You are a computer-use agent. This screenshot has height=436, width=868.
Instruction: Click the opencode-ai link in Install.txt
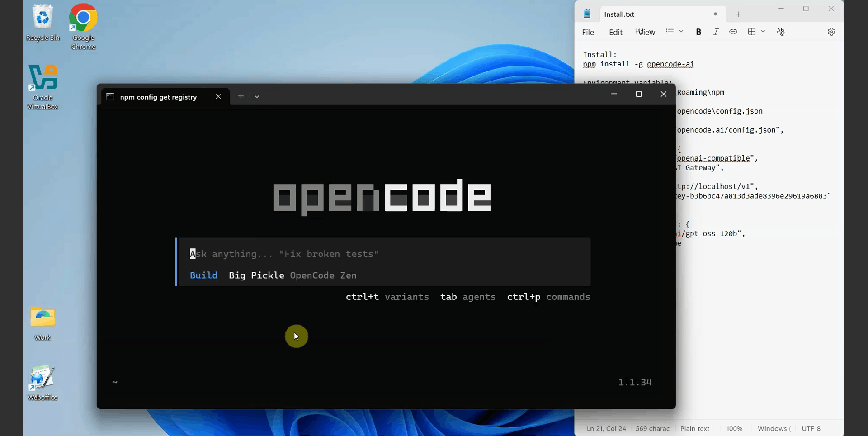(670, 64)
